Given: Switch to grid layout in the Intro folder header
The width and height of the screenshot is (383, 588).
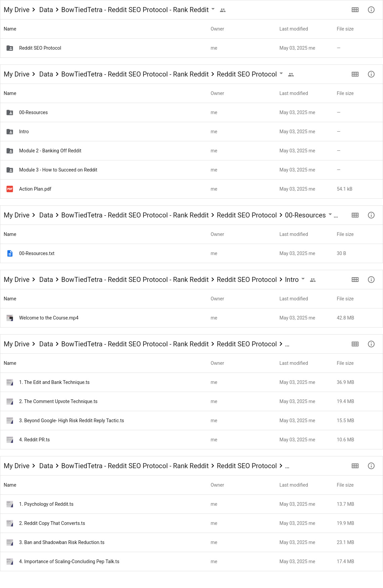Looking at the screenshot, I should (355, 280).
